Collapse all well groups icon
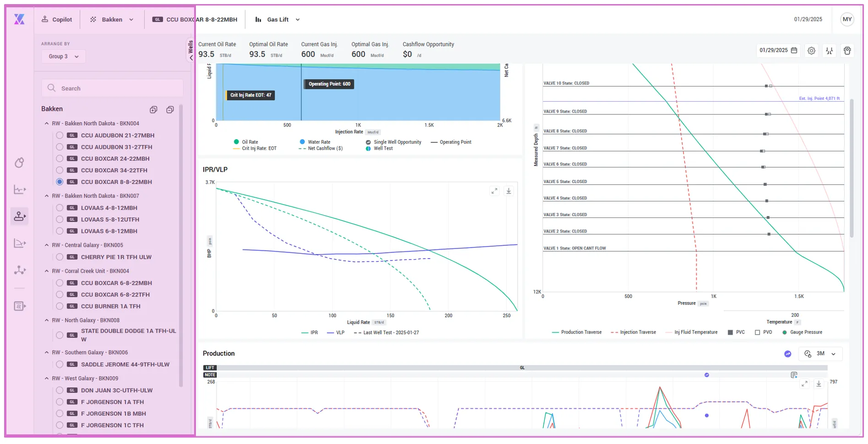Image resolution: width=868 pixels, height=444 pixels. (x=170, y=109)
